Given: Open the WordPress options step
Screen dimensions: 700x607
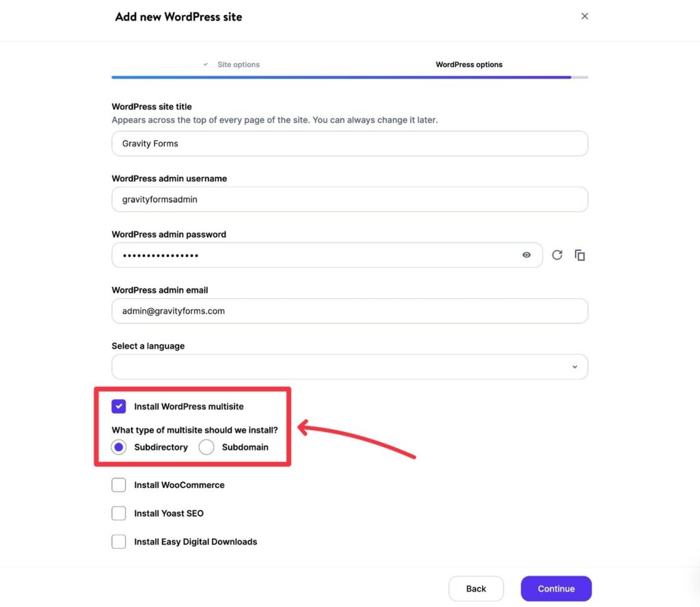Looking at the screenshot, I should point(469,64).
